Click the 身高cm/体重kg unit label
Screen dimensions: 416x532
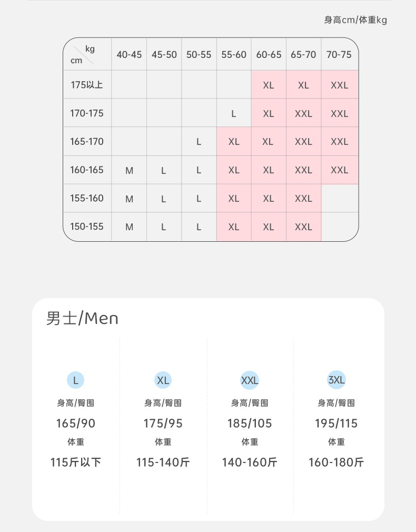[355, 20]
